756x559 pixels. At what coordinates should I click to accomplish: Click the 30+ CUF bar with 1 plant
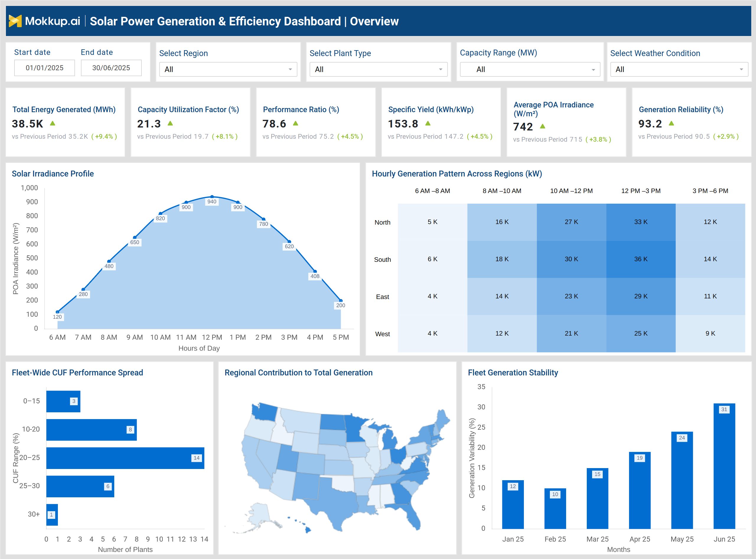pyautogui.click(x=52, y=515)
